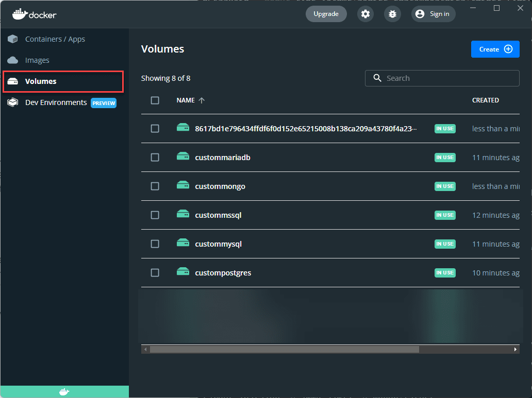Open the custommongo volume
Image resolution: width=532 pixels, height=398 pixels.
pyautogui.click(x=220, y=186)
